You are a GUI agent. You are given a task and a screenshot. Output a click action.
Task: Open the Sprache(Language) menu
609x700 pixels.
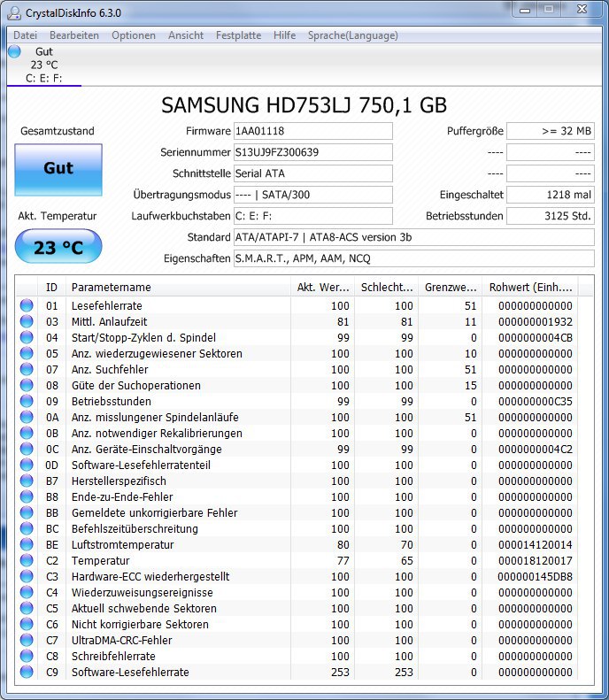pyautogui.click(x=352, y=35)
